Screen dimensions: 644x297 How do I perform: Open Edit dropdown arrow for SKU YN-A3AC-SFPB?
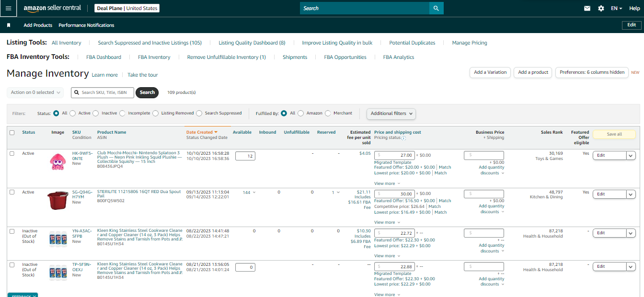tap(631, 233)
